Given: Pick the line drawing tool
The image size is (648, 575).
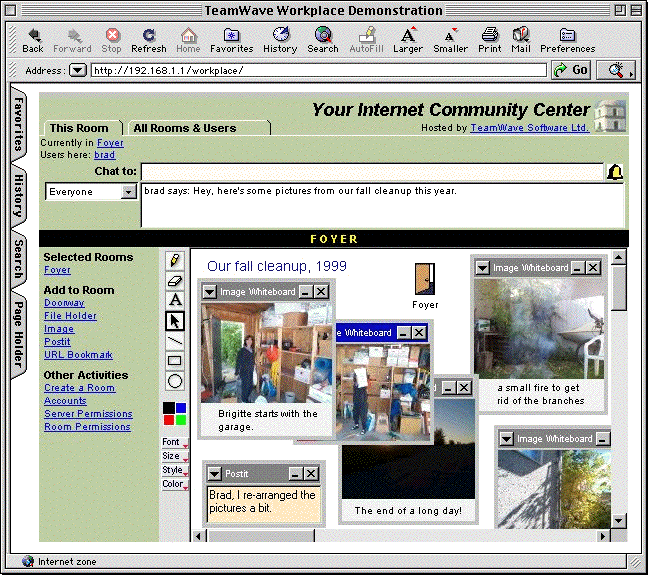Looking at the screenshot, I should tap(175, 340).
